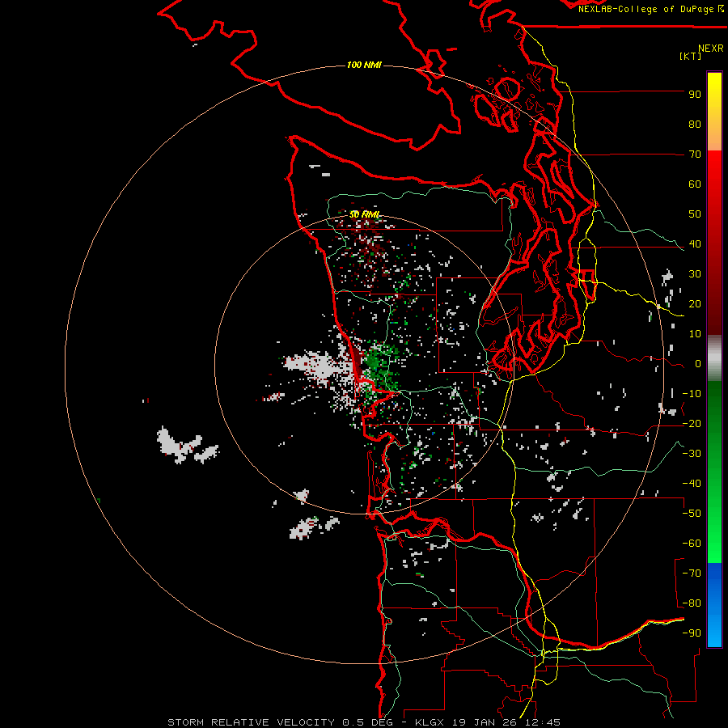Image resolution: width=728 pixels, height=728 pixels.
Task: Click the positive 20 knot scale value
Action: pyautogui.click(x=695, y=304)
